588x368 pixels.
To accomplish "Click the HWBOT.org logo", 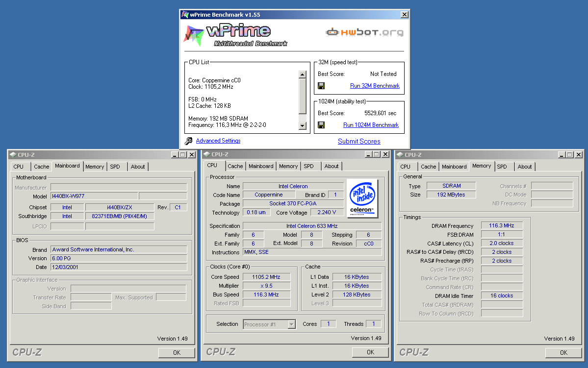I will pyautogui.click(x=364, y=32).
